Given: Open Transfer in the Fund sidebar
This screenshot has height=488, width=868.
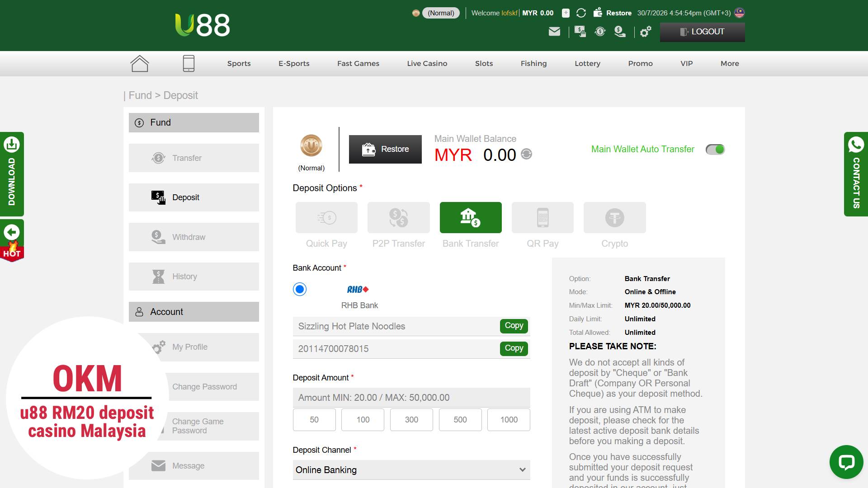Looking at the screenshot, I should point(194,158).
